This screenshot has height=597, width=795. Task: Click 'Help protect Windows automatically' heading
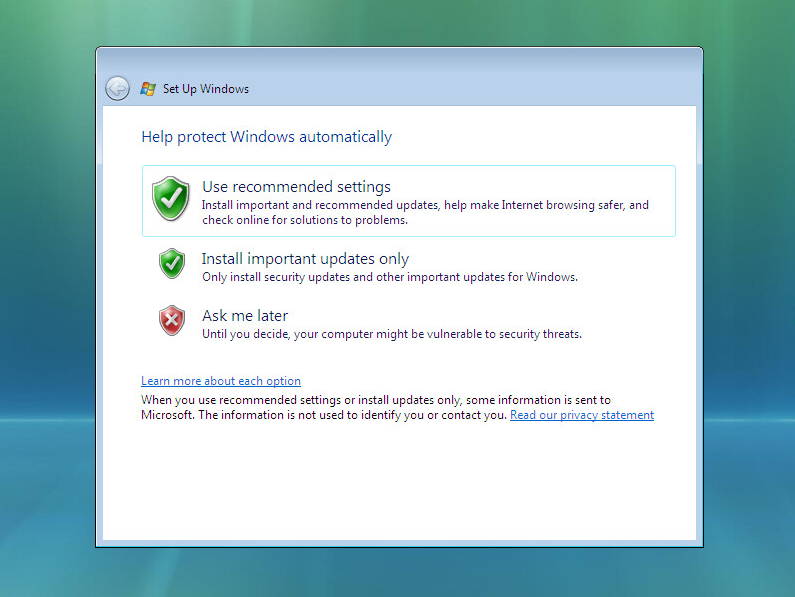tap(266, 137)
